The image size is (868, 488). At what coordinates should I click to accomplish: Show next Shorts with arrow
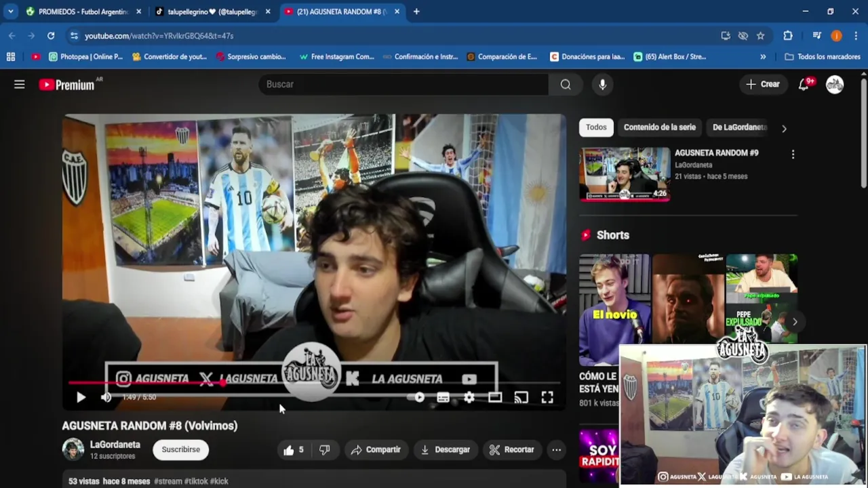click(x=795, y=322)
